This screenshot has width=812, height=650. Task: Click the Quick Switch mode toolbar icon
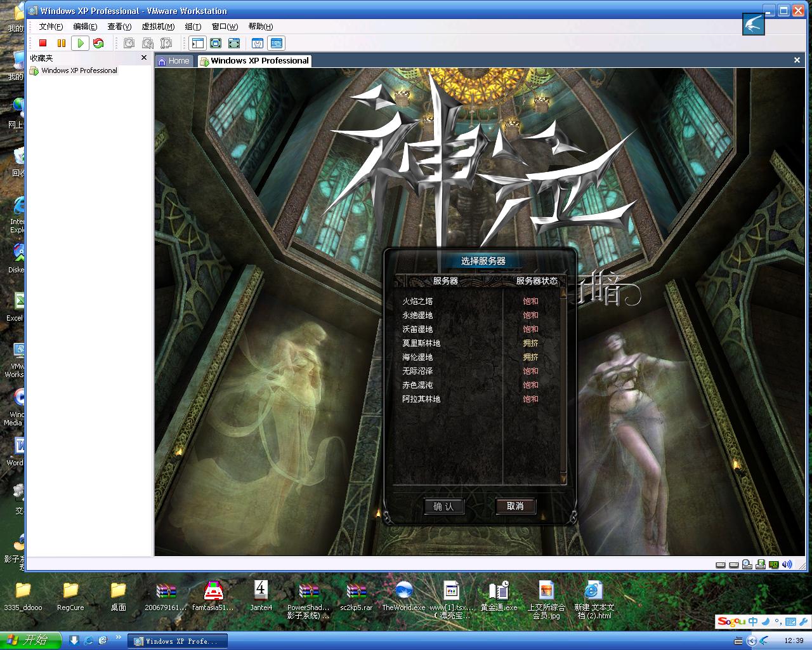[x=216, y=43]
